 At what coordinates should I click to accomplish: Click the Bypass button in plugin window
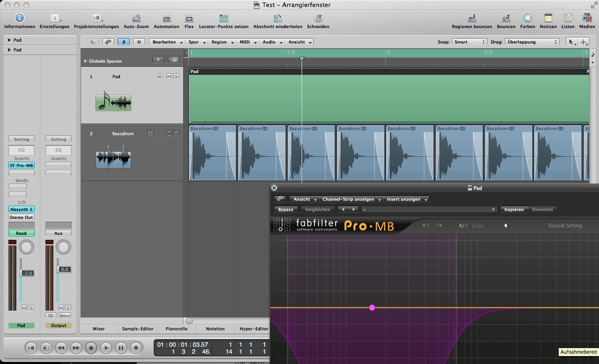pos(286,210)
